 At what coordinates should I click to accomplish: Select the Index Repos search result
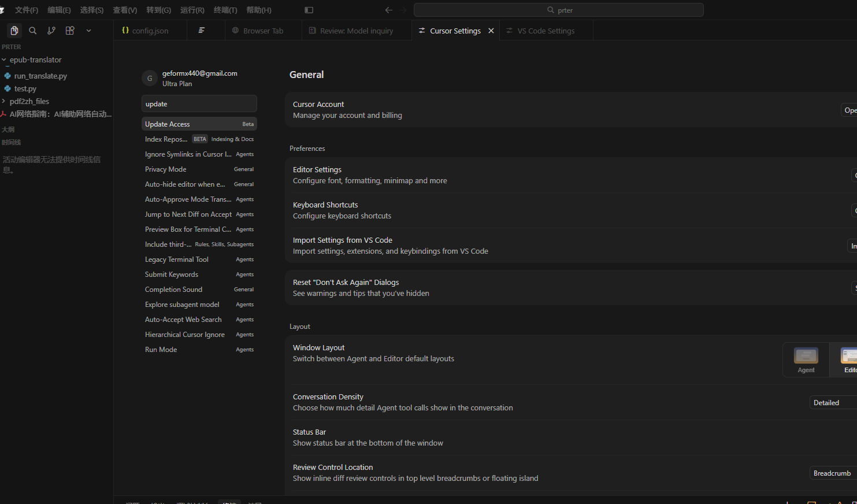[199, 139]
